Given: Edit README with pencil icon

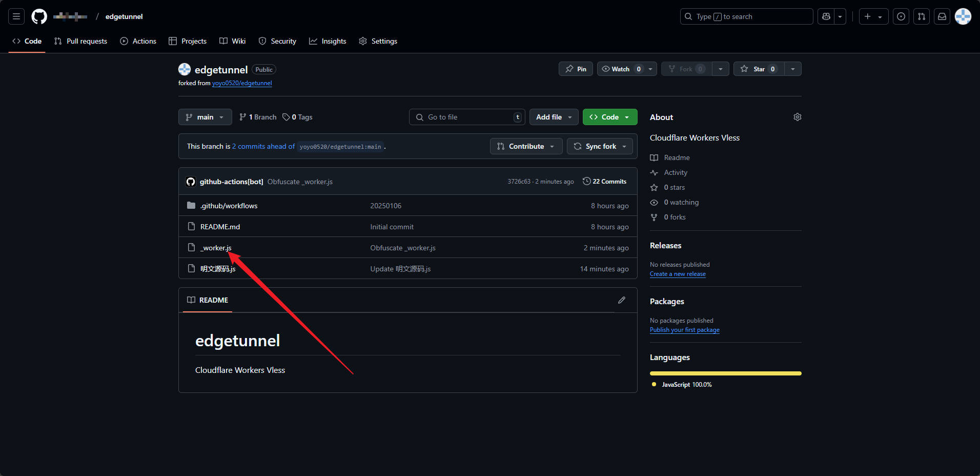Looking at the screenshot, I should tap(622, 300).
